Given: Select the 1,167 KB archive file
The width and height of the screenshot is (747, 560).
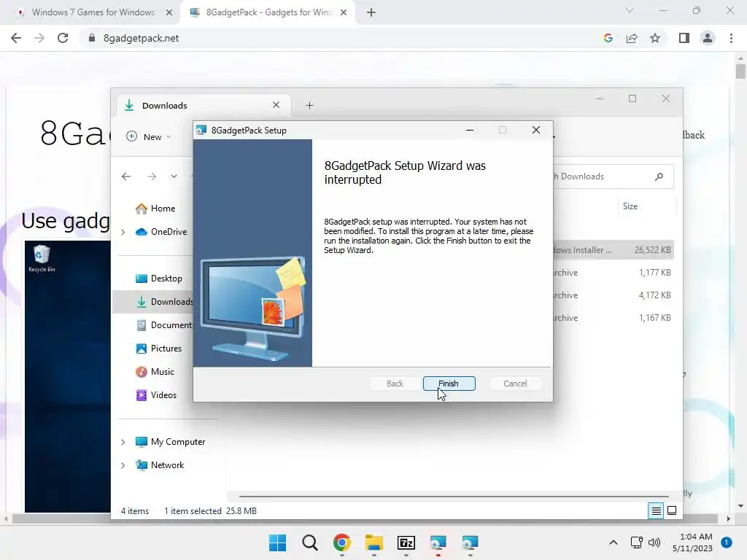Looking at the screenshot, I should click(614, 318).
